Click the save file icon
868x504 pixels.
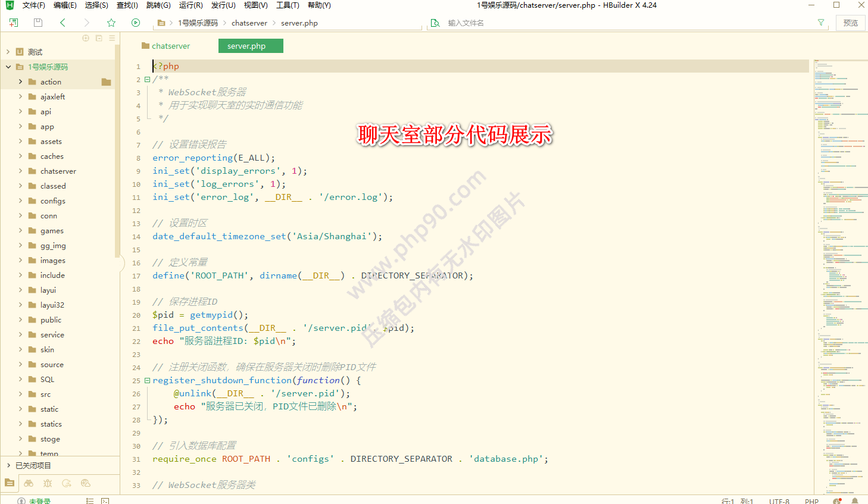pos(38,23)
